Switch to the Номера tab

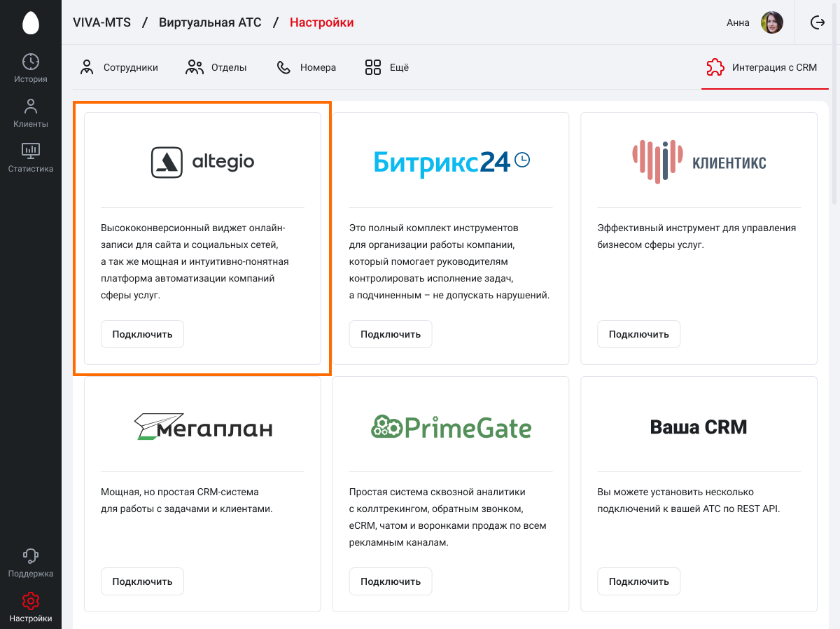306,68
